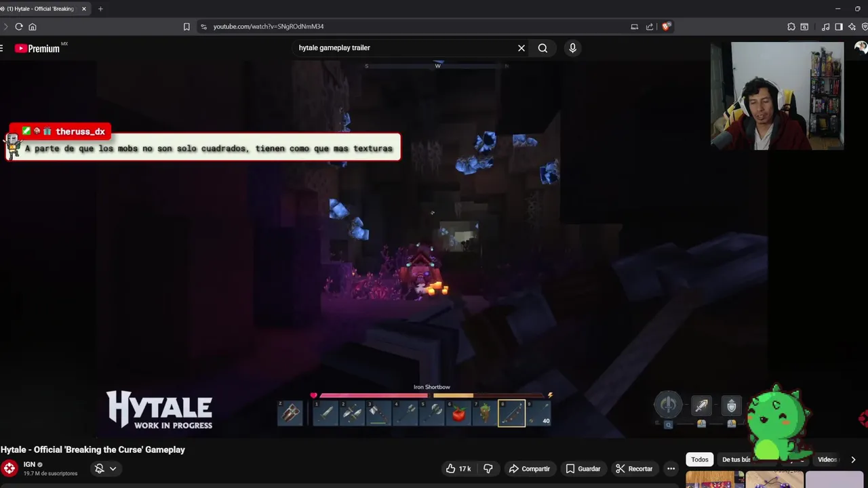Close the Hytale YouTube tab

tap(84, 9)
